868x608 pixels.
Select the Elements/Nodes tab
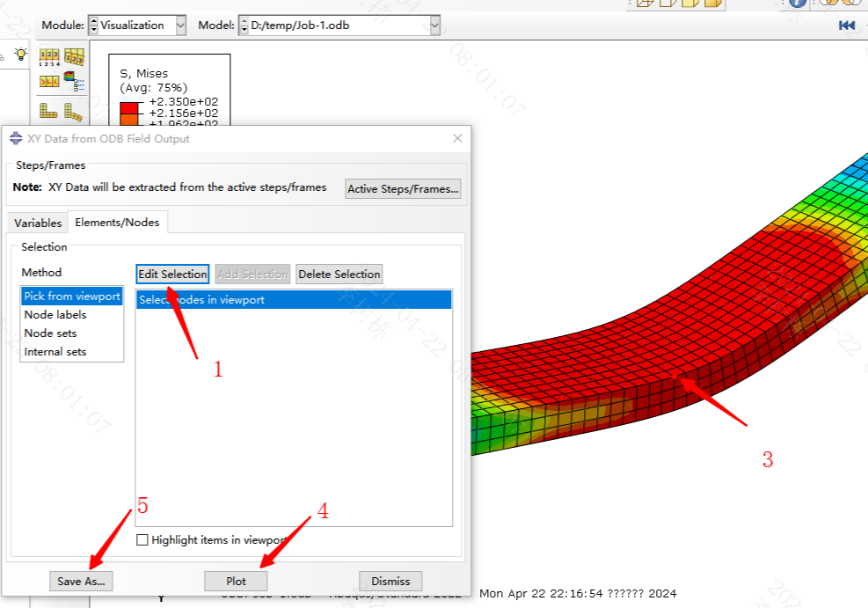point(117,222)
